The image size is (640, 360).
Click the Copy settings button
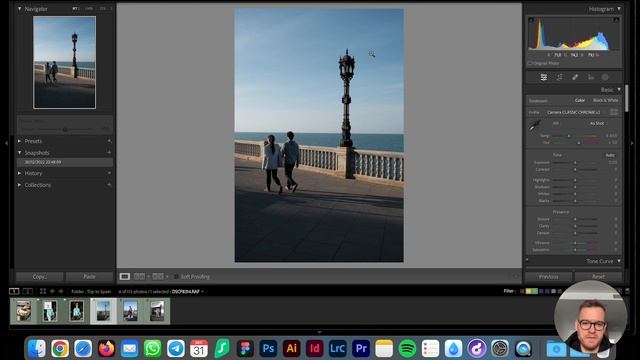(x=40, y=277)
